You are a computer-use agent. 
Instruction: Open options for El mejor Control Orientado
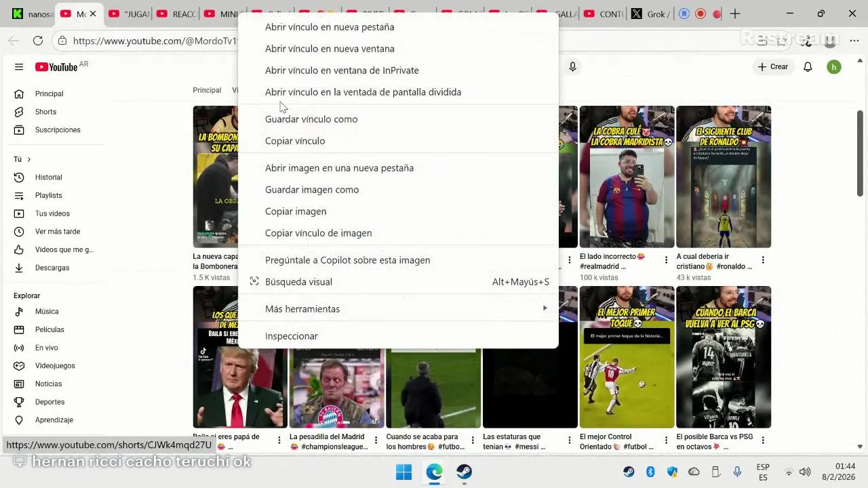coord(666,440)
